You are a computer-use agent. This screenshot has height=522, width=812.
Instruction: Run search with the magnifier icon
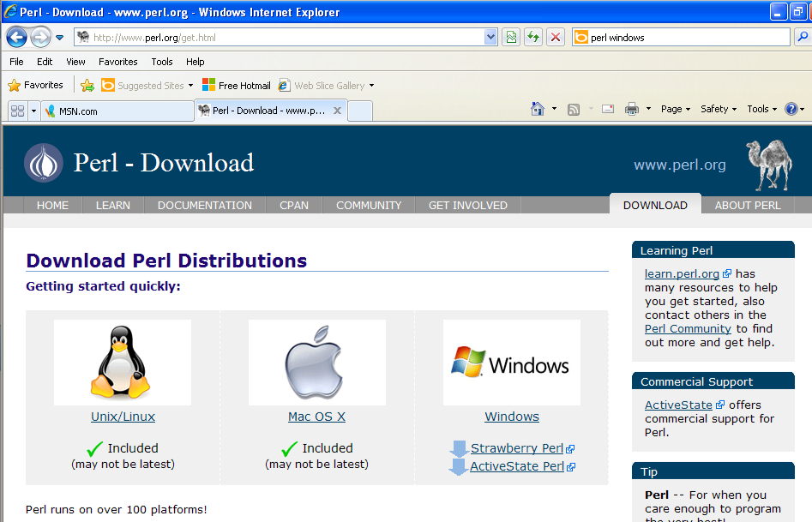(803, 38)
